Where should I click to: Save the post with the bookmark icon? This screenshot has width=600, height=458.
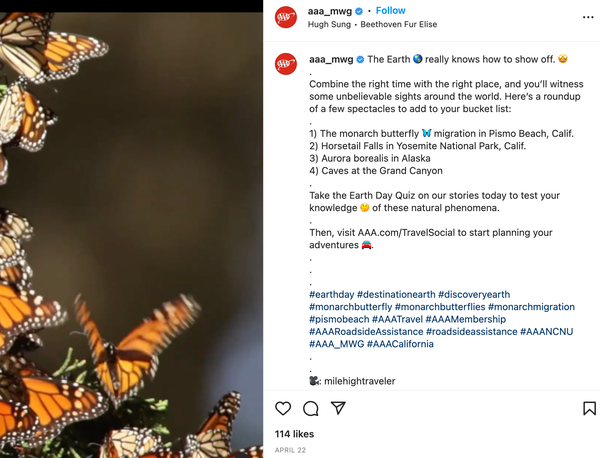pos(591,408)
